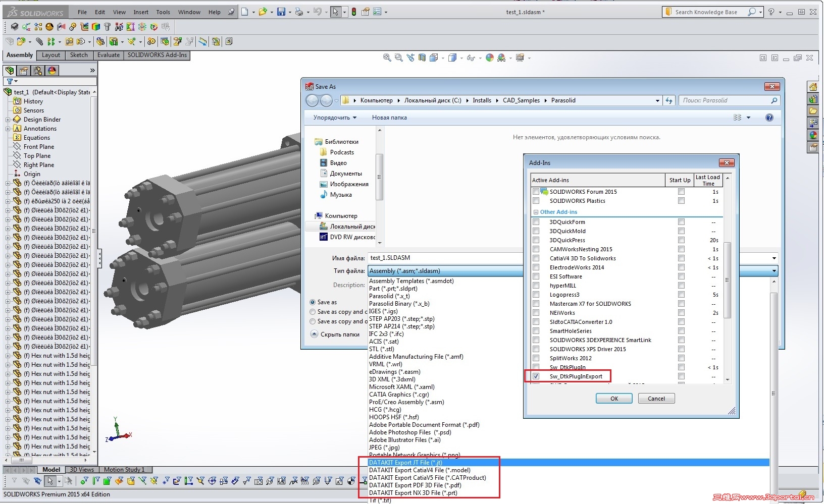Open the ConfigurationManager tab icon

38,71
